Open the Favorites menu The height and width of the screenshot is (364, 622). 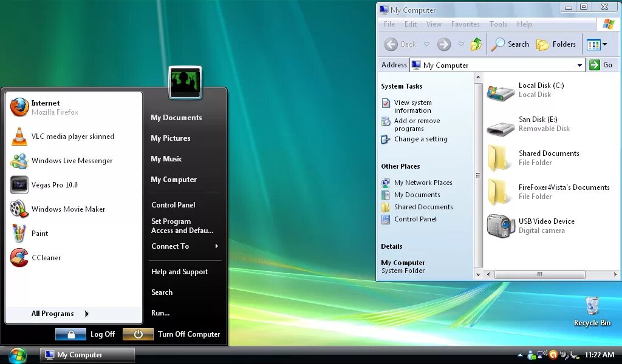click(x=465, y=24)
